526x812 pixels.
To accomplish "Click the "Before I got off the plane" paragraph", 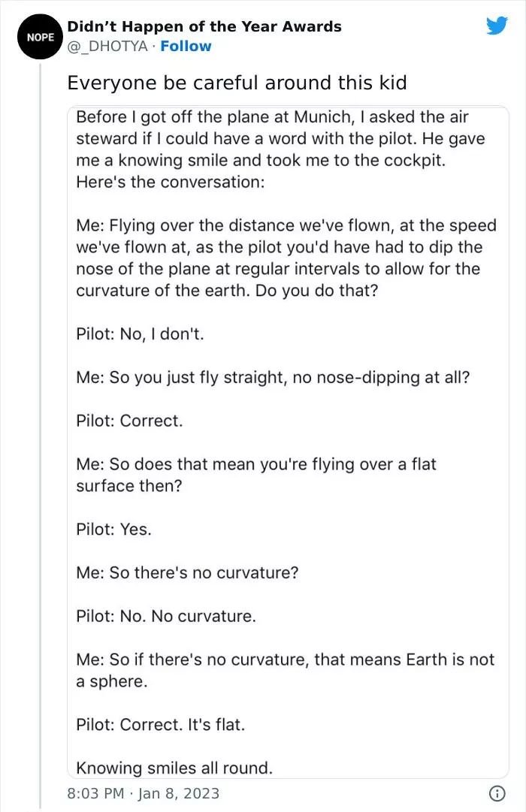I will [280, 149].
